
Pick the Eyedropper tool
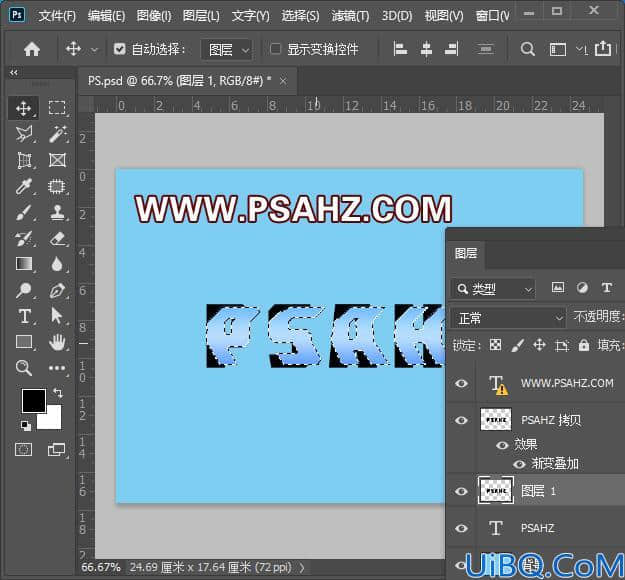click(24, 186)
